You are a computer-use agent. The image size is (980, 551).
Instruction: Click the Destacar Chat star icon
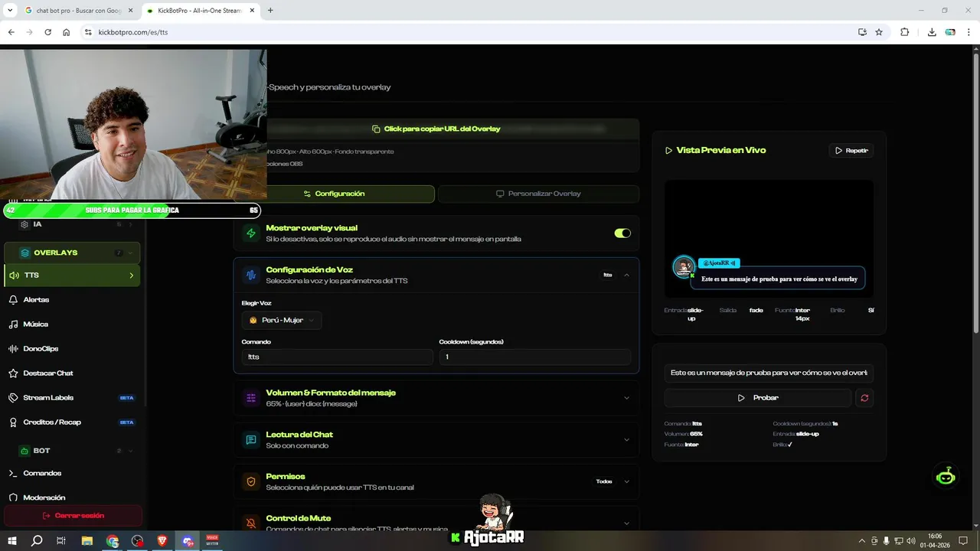[13, 373]
